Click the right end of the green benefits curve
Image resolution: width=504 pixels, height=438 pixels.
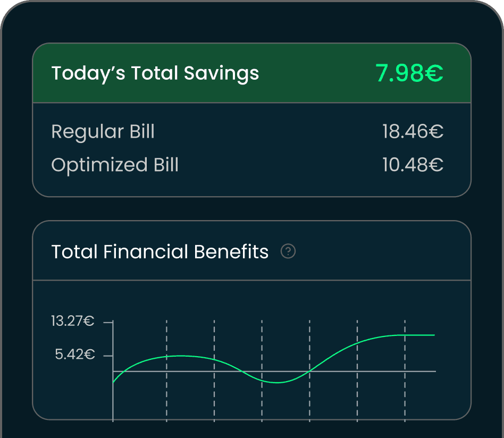tap(433, 335)
